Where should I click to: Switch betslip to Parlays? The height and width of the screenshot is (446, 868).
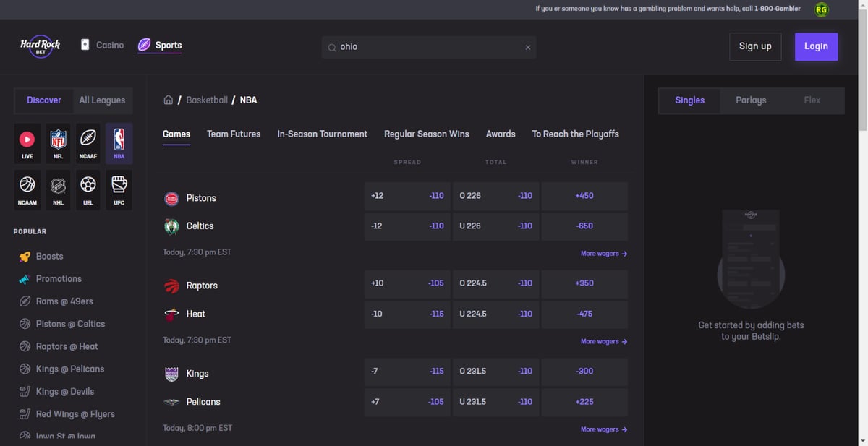pos(751,100)
